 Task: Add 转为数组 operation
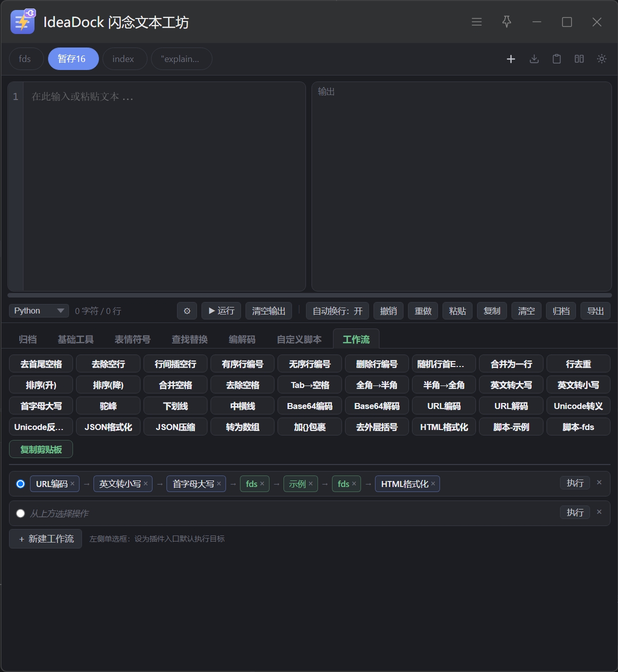(242, 427)
